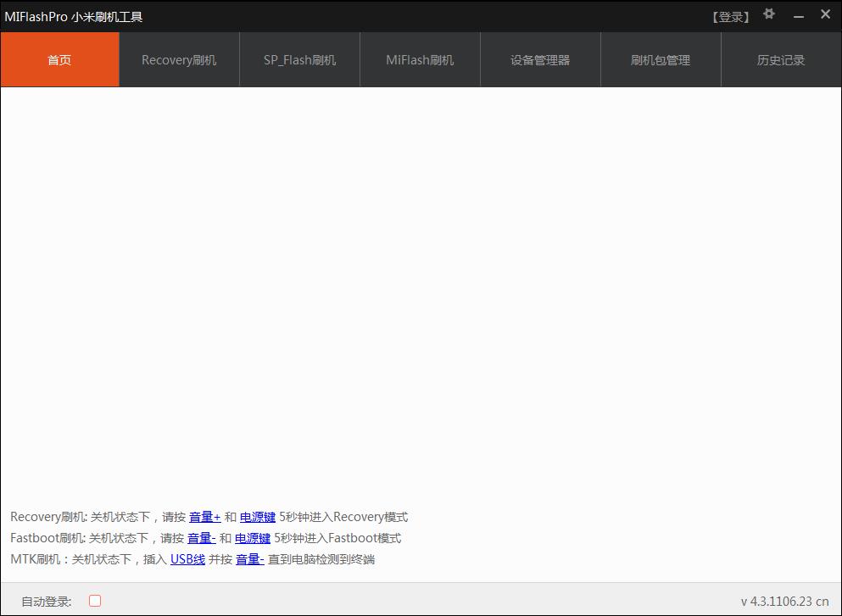The image size is (842, 616).
Task: Switch to the Recovery刷机 tab
Action: click(x=179, y=59)
